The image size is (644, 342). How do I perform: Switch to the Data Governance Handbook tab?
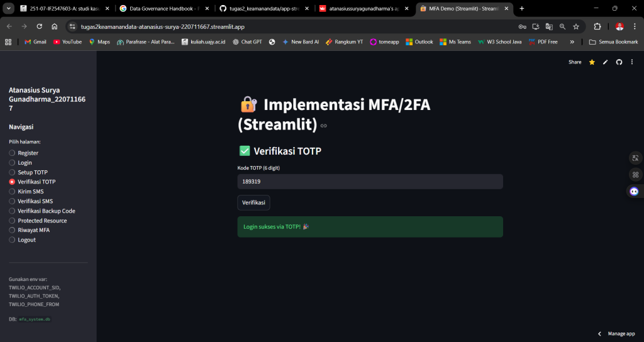point(164,8)
